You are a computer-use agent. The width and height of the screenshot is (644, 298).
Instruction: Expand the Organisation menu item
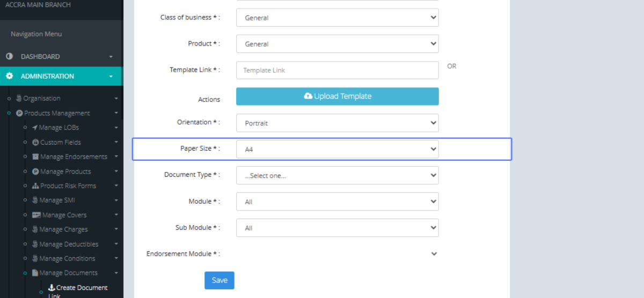(x=42, y=99)
